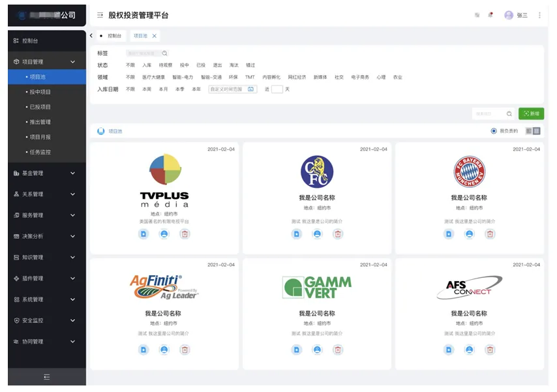The image size is (557, 392).
Task: Click the TVPLUS média logo thumbnail
Action: pos(164,181)
